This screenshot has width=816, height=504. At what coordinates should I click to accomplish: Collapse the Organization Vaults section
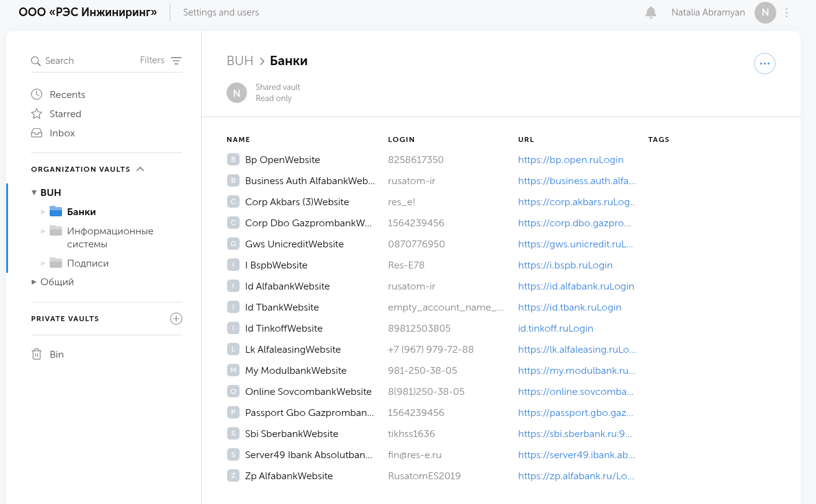coord(140,169)
